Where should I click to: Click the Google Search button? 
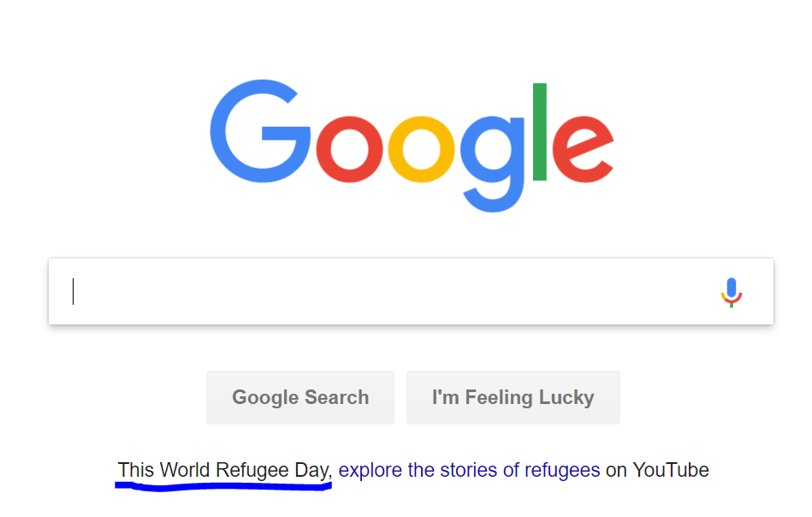tap(300, 397)
